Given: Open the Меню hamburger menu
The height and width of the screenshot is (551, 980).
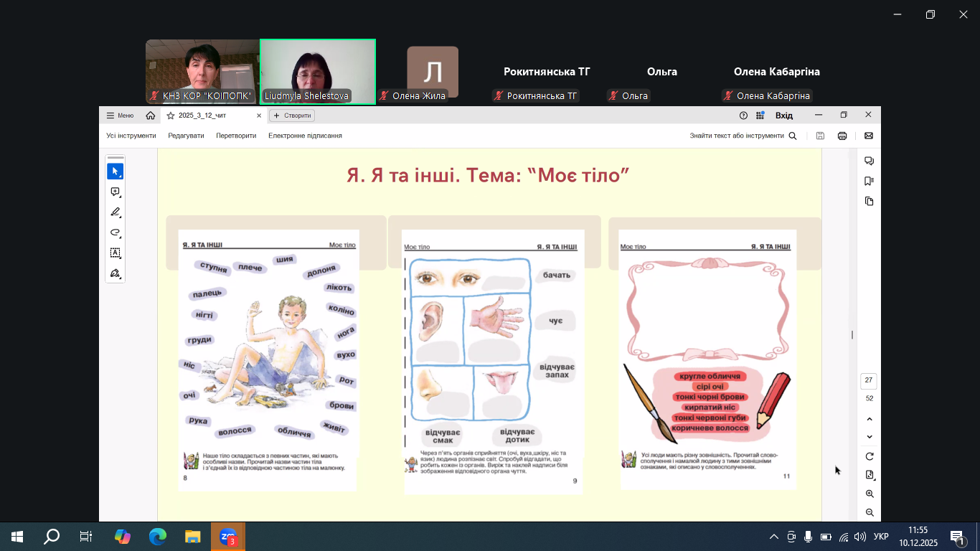Looking at the screenshot, I should tap(120, 116).
